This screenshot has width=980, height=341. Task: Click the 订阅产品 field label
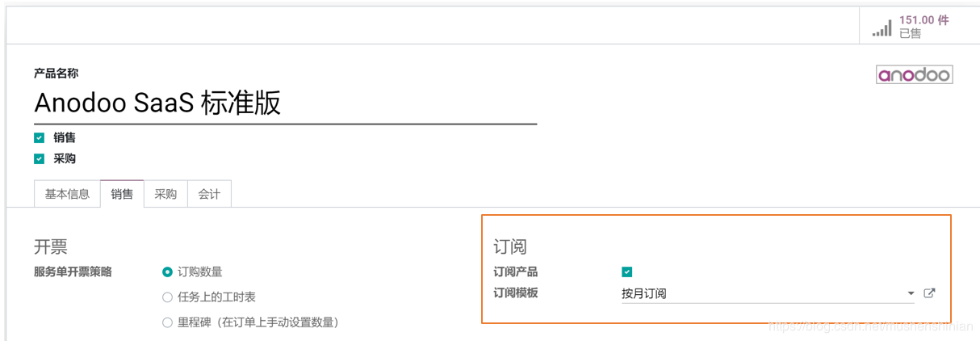coord(515,272)
